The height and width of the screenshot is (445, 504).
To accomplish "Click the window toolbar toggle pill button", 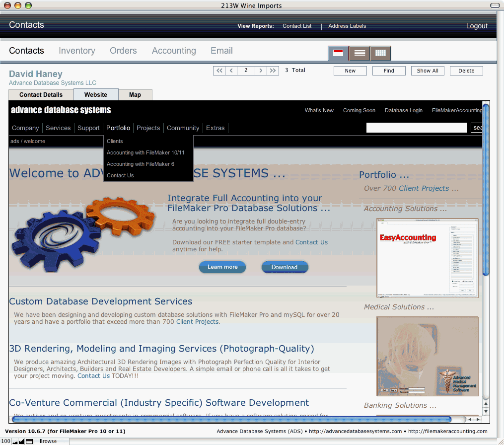I will tap(495, 5).
